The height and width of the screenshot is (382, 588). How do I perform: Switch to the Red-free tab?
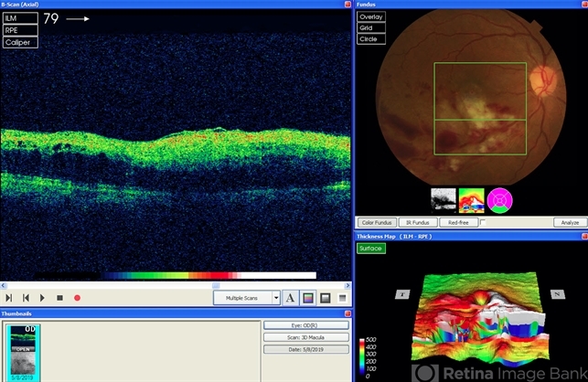coord(459,222)
